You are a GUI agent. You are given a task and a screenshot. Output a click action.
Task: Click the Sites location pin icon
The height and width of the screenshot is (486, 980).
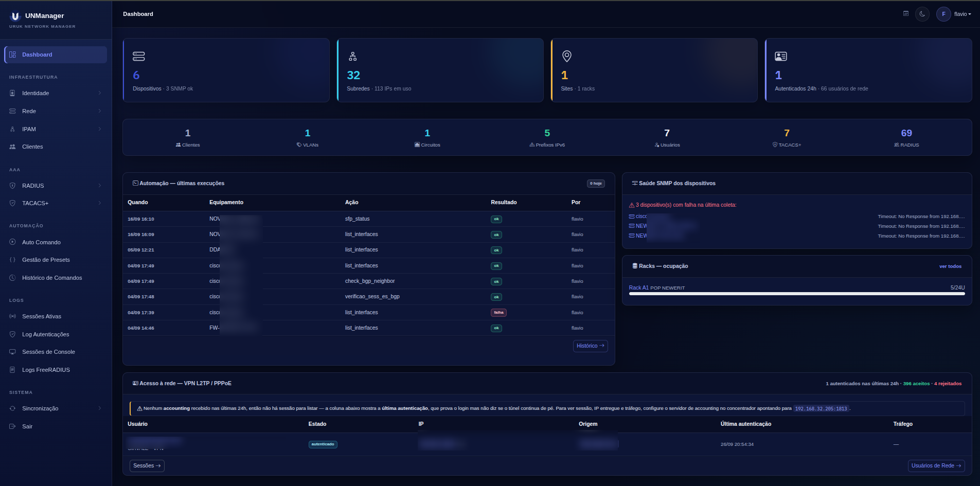[x=567, y=56]
